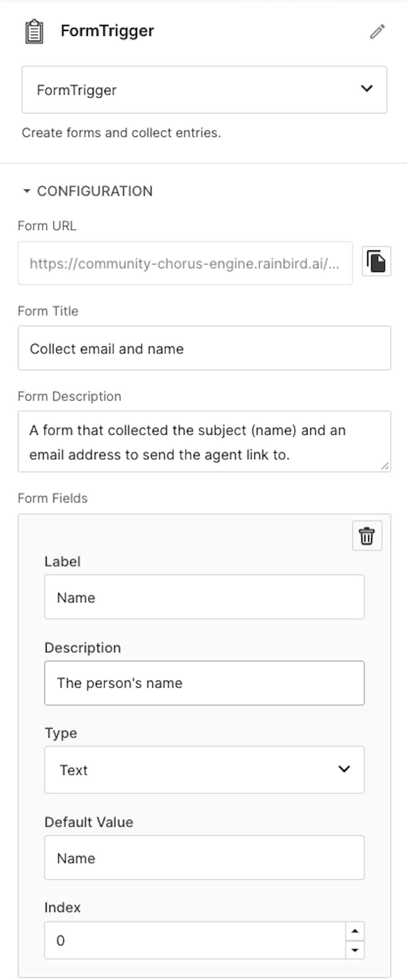Click the pencil edit icon beside FormTrigger

coord(377,31)
